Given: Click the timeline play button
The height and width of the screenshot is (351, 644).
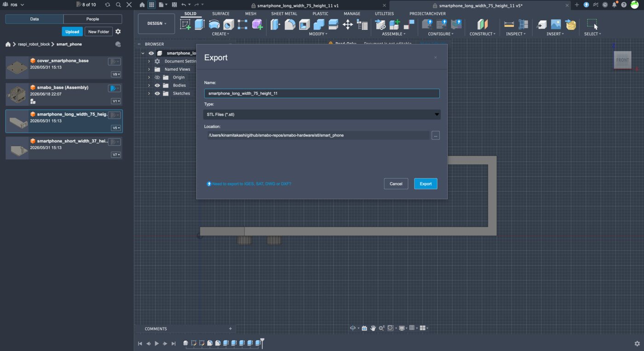Looking at the screenshot, I should [x=157, y=344].
